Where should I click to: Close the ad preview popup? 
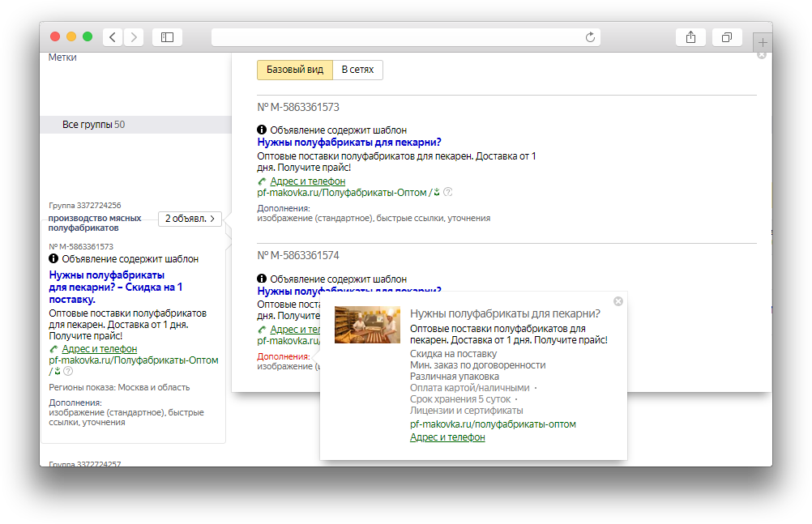coord(618,301)
